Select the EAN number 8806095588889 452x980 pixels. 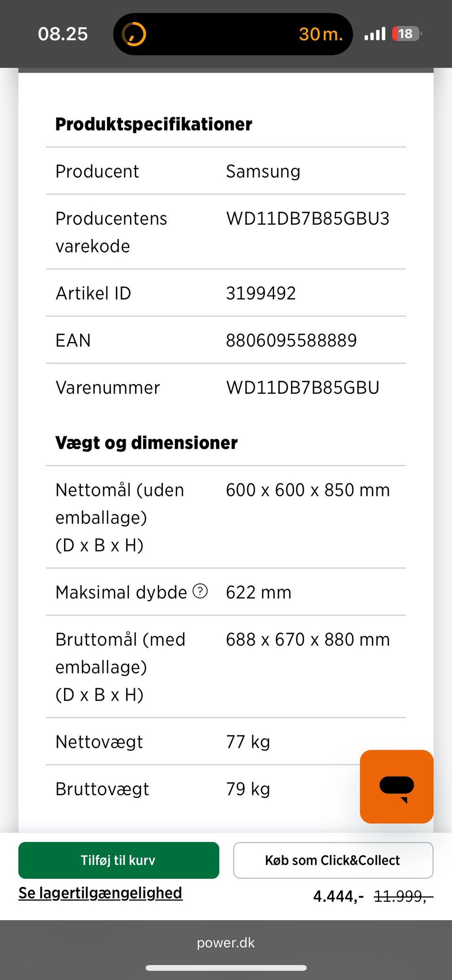[x=291, y=340]
